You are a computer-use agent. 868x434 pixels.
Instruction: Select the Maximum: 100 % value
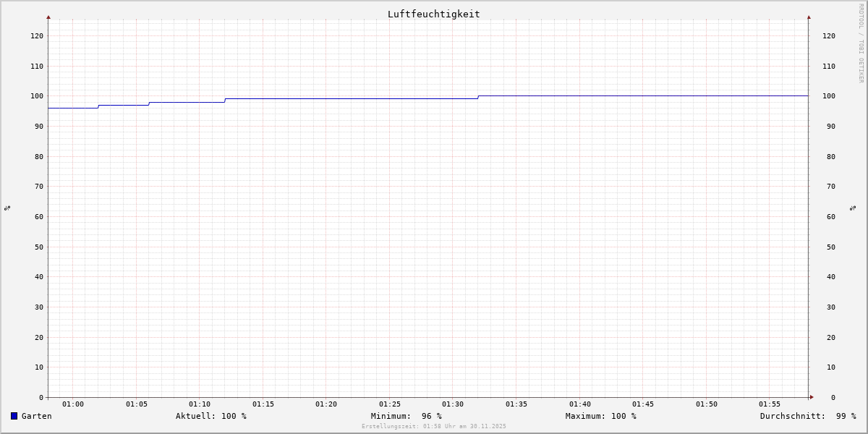click(601, 416)
